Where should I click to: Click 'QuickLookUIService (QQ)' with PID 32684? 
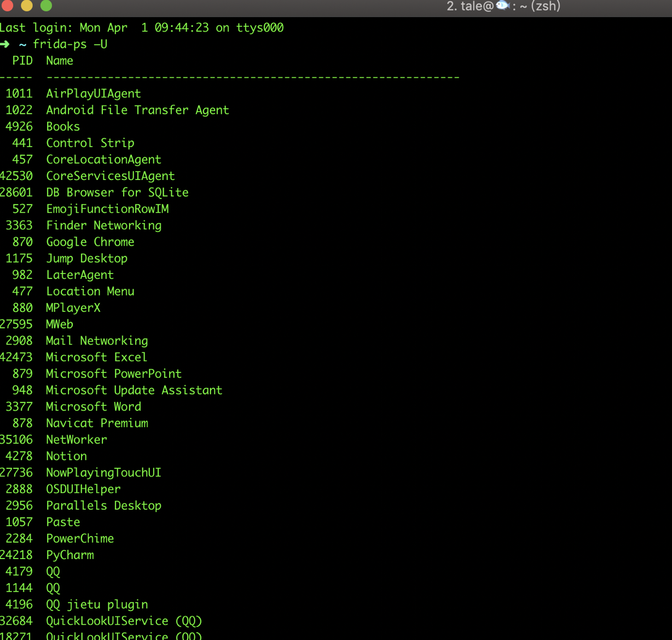[x=124, y=621]
